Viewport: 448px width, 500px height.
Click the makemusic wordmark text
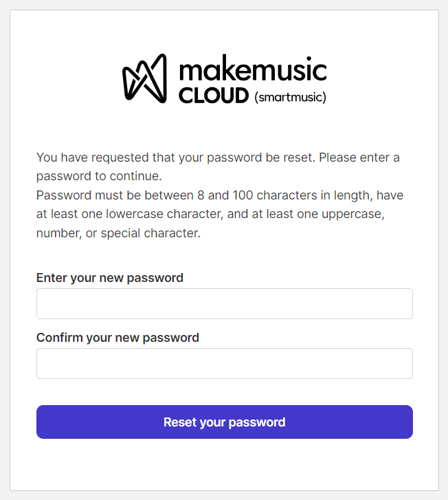coord(252,69)
